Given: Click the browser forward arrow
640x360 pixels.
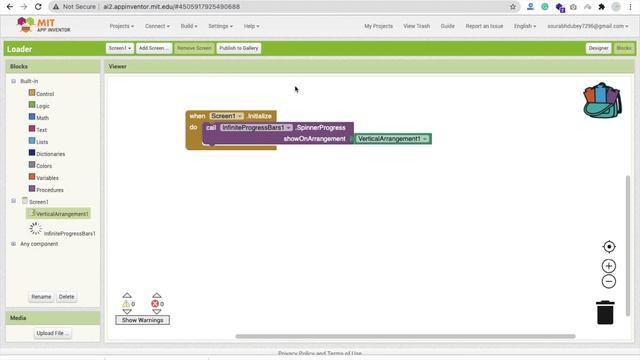Looking at the screenshot, I should [24, 7].
